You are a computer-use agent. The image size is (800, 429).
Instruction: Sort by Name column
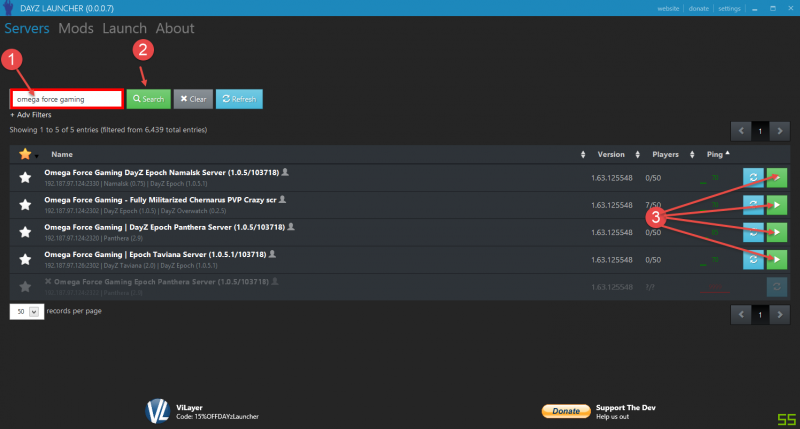pos(62,154)
